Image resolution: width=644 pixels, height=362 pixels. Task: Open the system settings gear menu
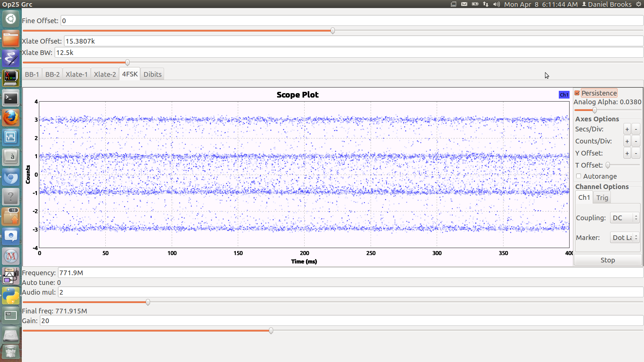pos(638,4)
